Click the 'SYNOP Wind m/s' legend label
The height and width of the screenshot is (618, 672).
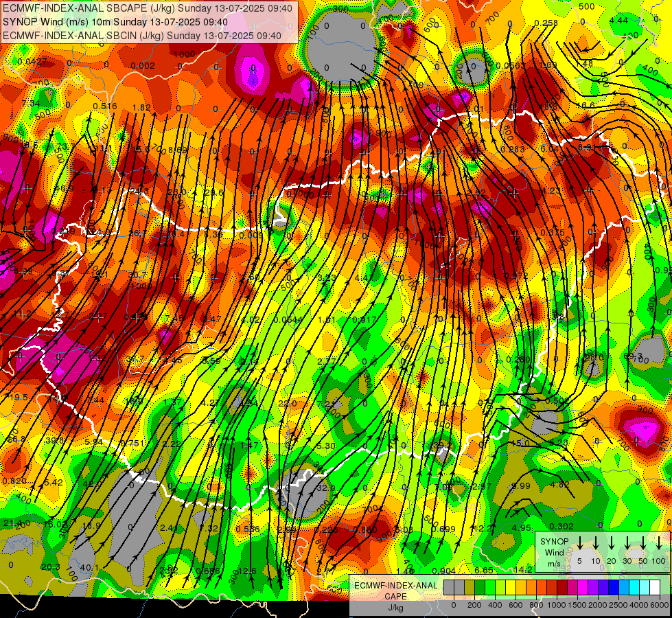point(554,553)
